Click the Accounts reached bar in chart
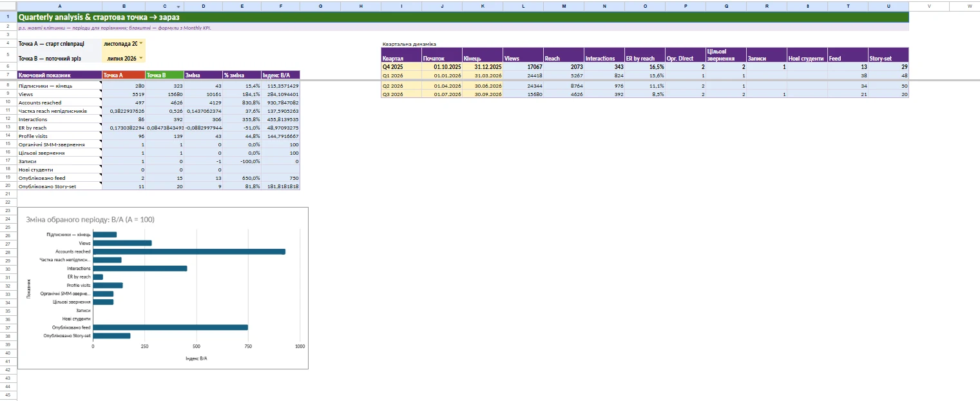 coord(189,251)
